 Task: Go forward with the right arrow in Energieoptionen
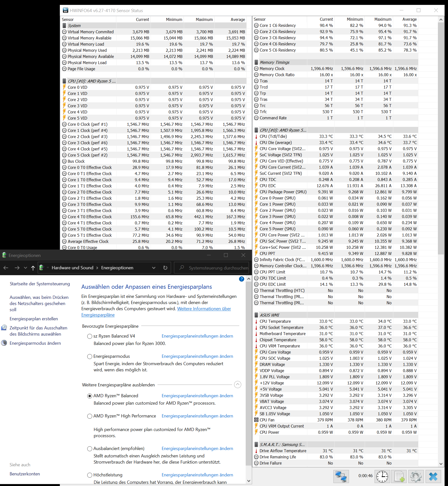[17, 268]
